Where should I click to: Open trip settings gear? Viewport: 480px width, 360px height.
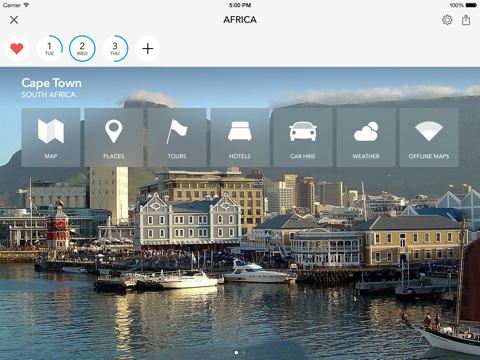coord(447,20)
